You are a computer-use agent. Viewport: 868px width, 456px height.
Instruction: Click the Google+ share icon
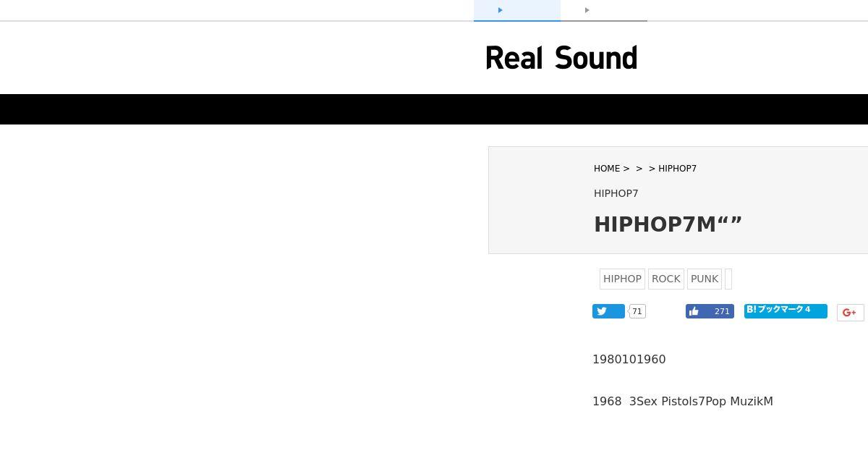[850, 313]
